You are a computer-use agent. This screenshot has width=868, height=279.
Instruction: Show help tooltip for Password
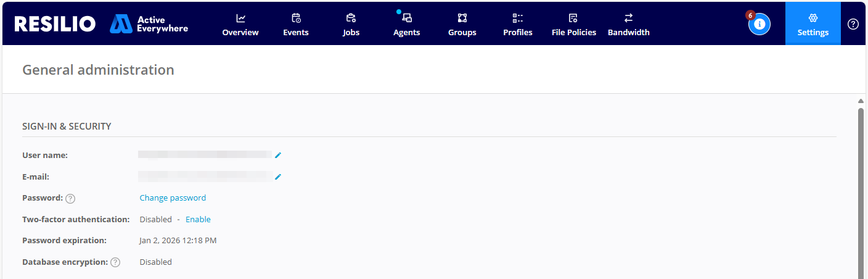(x=70, y=199)
